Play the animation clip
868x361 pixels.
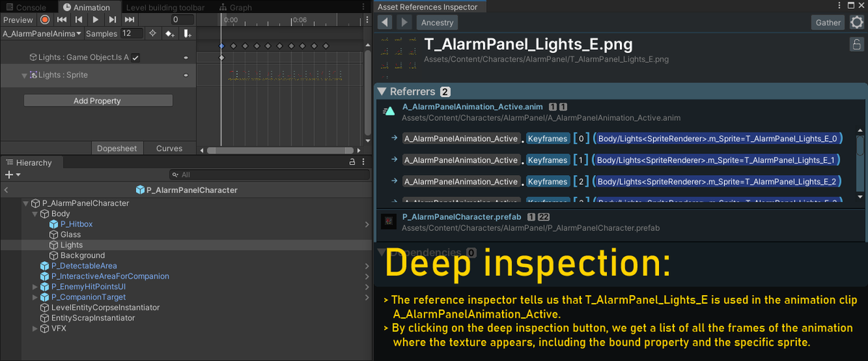(95, 20)
